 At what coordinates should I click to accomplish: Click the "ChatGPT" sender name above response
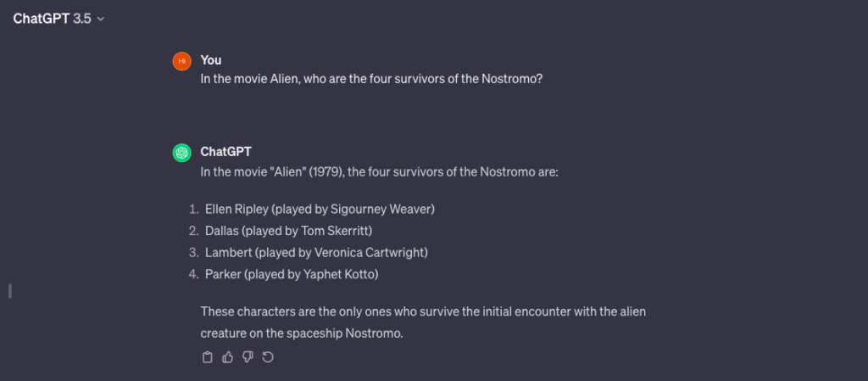pyautogui.click(x=226, y=153)
